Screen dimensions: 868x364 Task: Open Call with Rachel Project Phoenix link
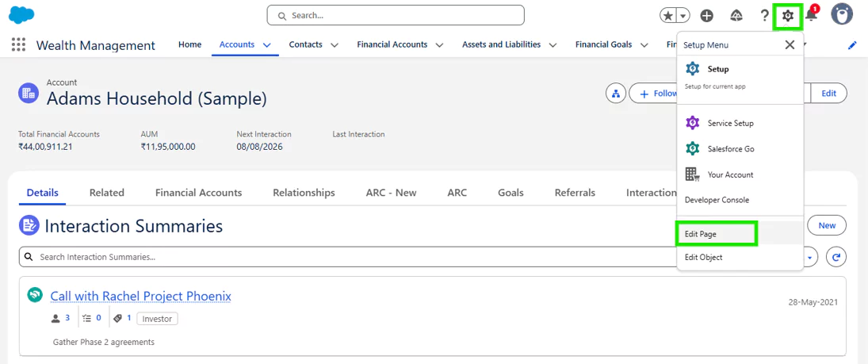coord(140,296)
